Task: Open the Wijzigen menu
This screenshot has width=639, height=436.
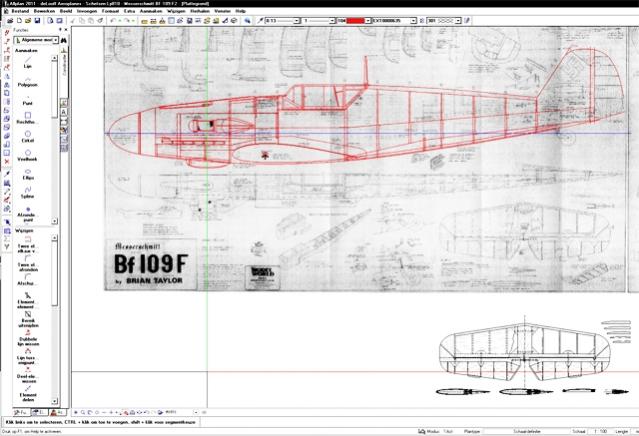Action: 176,11
